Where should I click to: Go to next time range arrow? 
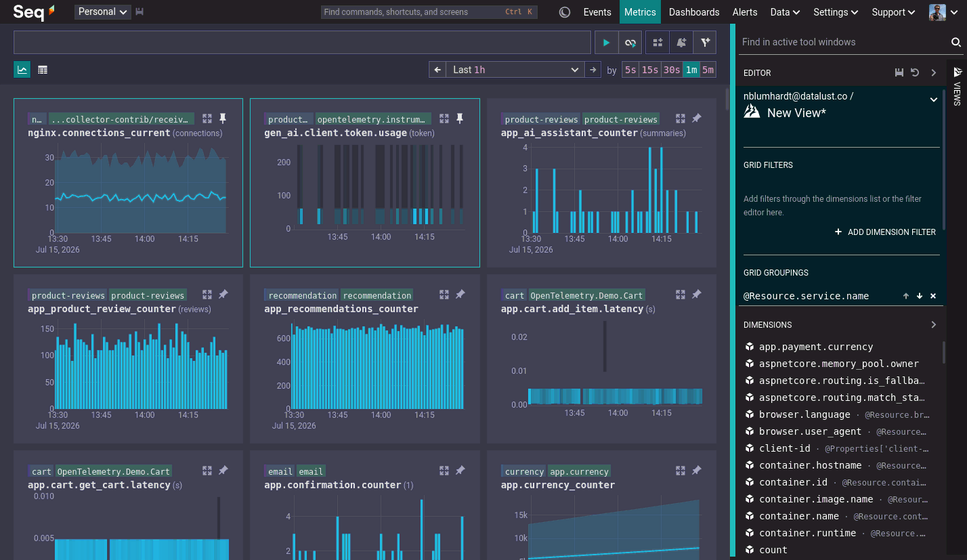(x=593, y=70)
